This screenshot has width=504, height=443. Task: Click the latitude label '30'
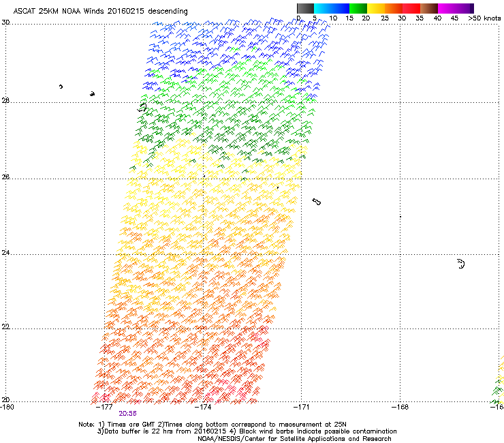(x=5, y=22)
